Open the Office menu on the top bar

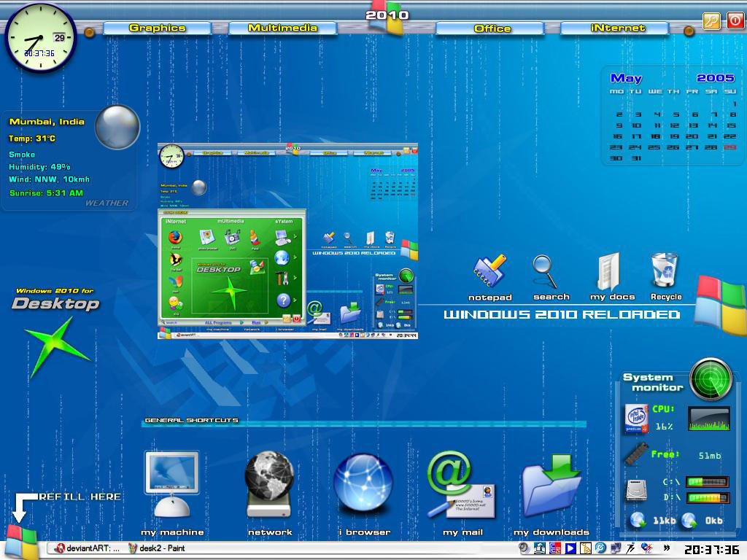tap(493, 28)
